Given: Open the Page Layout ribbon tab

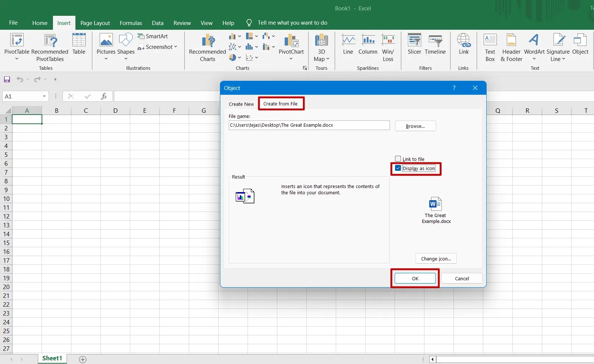Looking at the screenshot, I should click(x=95, y=23).
